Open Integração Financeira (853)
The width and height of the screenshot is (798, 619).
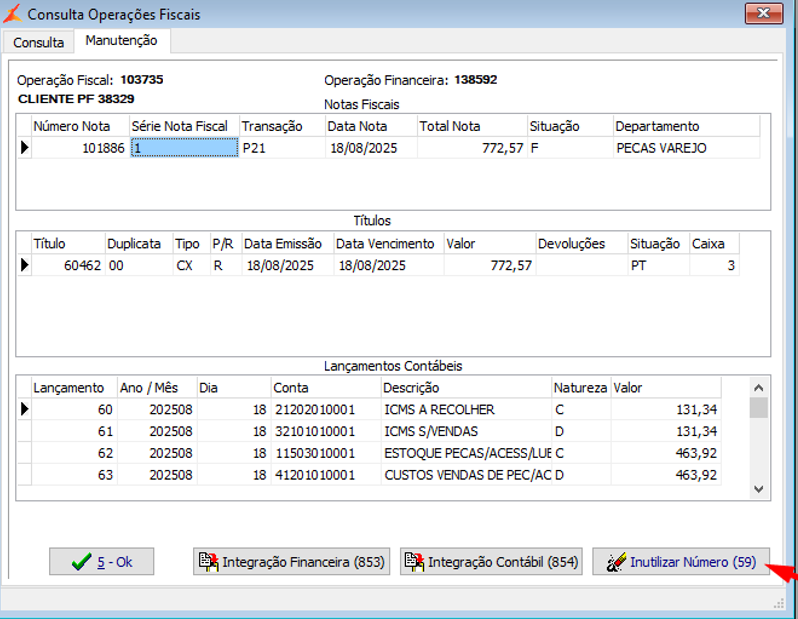coord(291,561)
